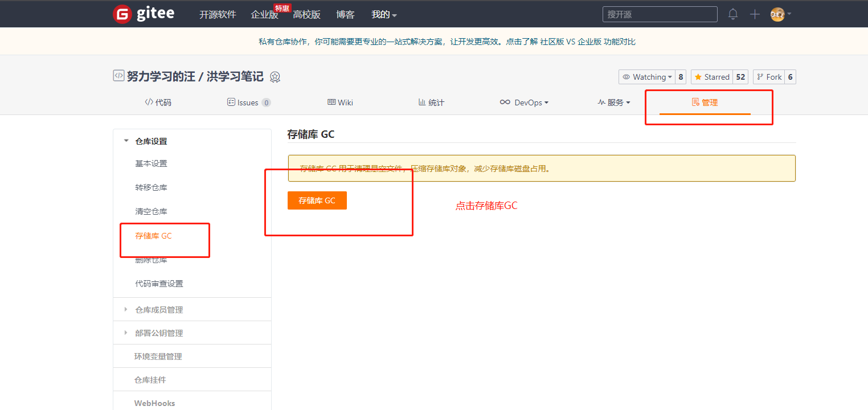Open the Watching dropdown

(646, 77)
